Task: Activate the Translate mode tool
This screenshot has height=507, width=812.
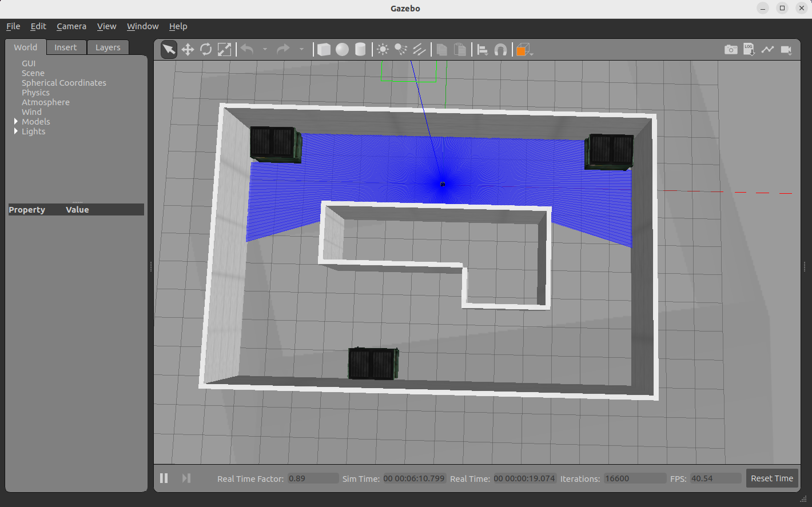Action: [188, 50]
